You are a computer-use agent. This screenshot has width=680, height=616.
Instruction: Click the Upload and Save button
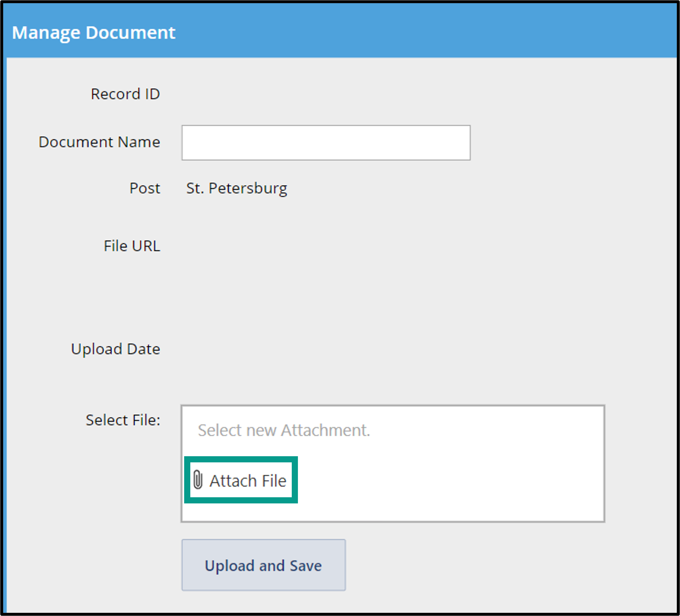pos(263,565)
